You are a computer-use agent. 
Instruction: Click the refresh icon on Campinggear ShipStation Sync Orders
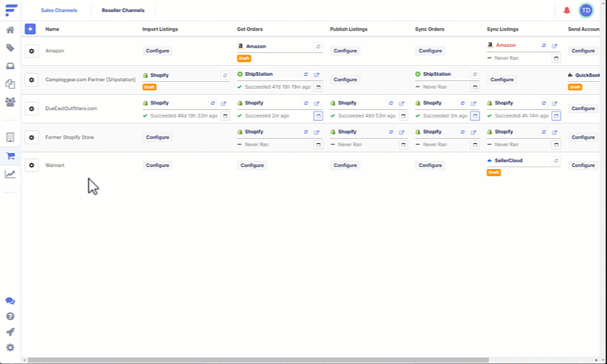click(x=475, y=74)
